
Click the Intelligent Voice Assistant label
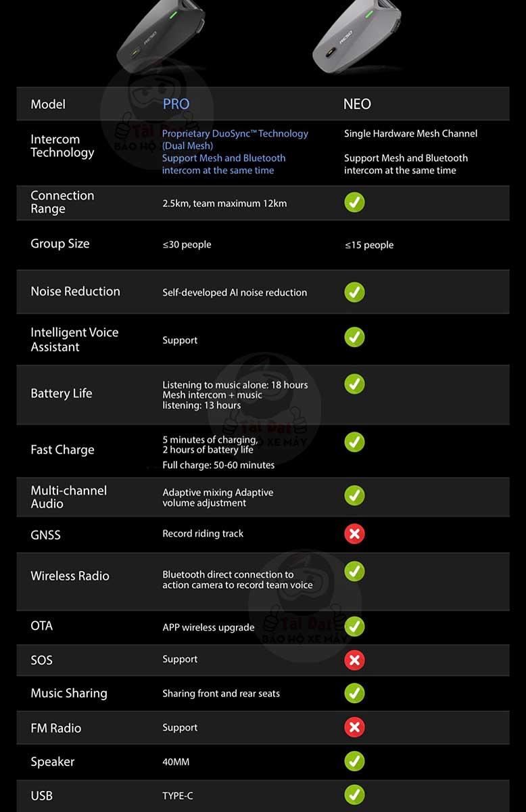click(x=74, y=340)
